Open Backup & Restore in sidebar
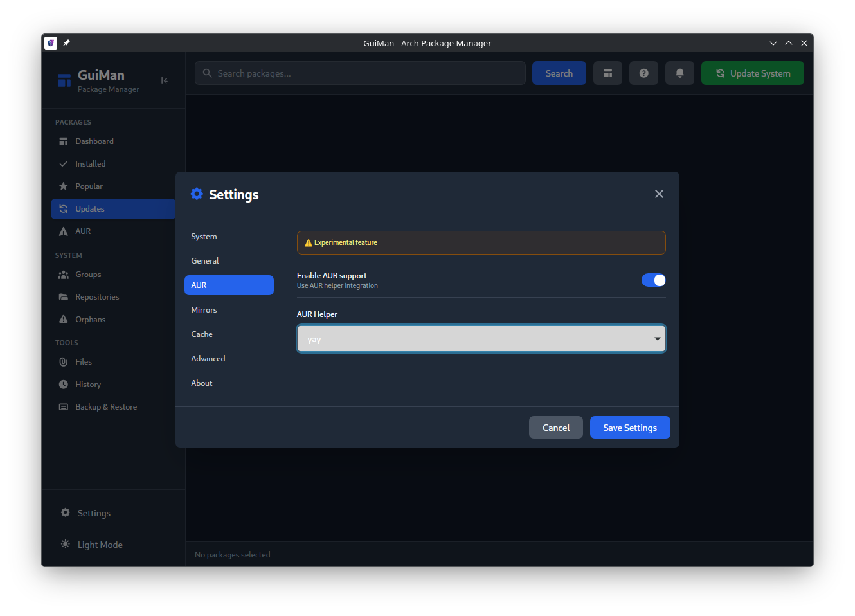 [106, 407]
